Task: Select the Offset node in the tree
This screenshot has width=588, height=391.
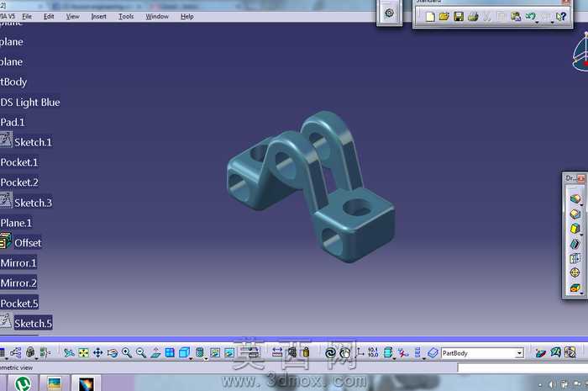Action: [x=28, y=243]
